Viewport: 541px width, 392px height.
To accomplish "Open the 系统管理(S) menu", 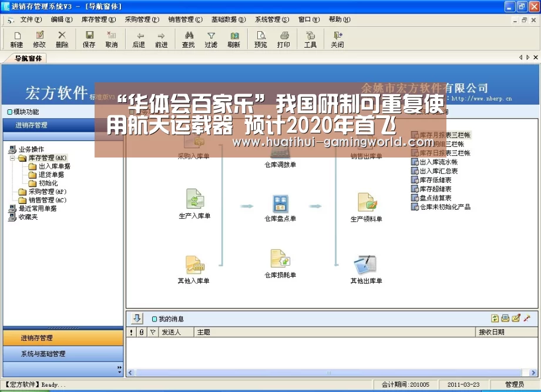I will coord(272,19).
